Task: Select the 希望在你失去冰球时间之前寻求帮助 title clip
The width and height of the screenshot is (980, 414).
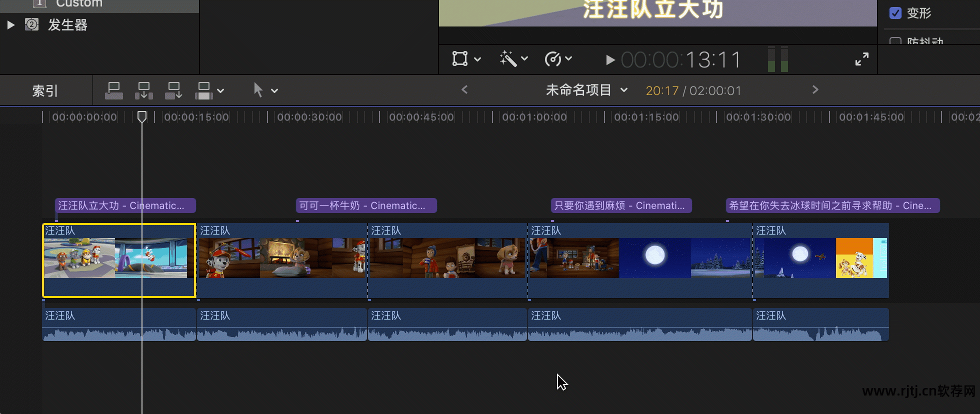Action: [x=833, y=205]
